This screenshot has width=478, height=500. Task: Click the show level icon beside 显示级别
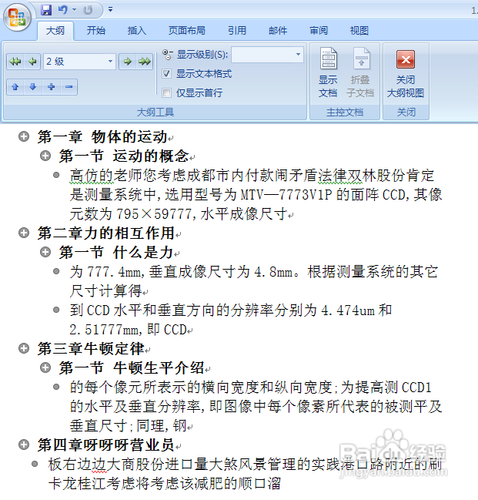[x=167, y=54]
